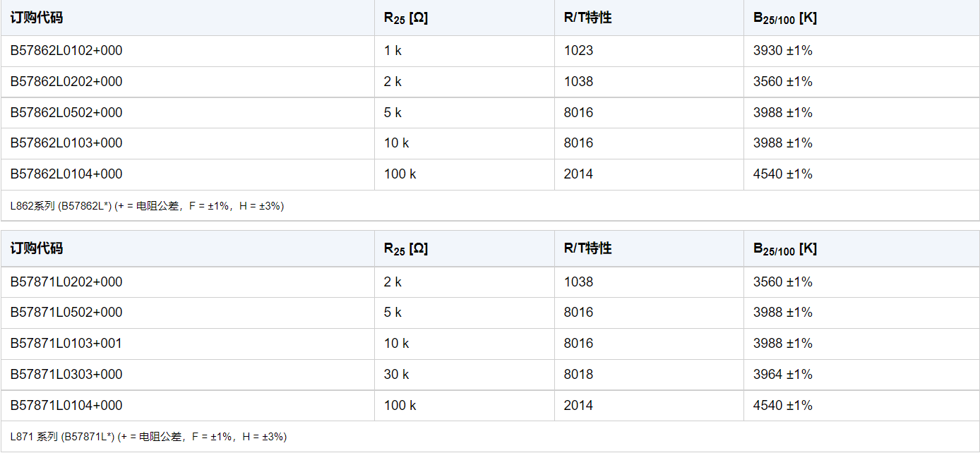Select the 3930 ±1% B value cell
The image size is (980, 453).
click(x=783, y=51)
